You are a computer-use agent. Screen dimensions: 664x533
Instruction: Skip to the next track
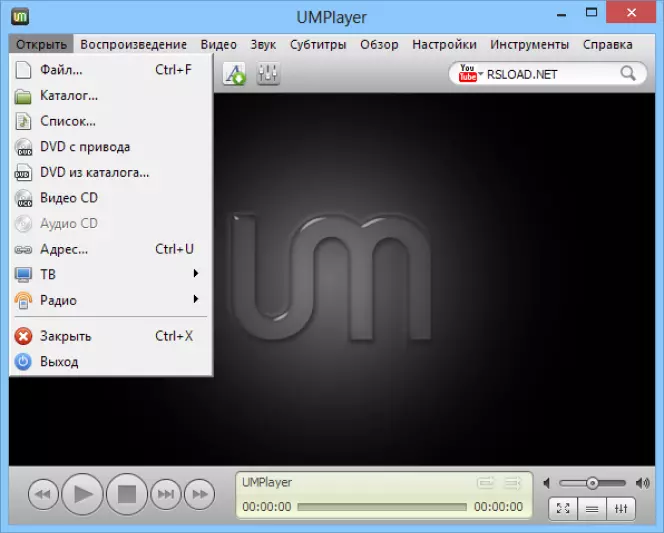click(x=166, y=494)
